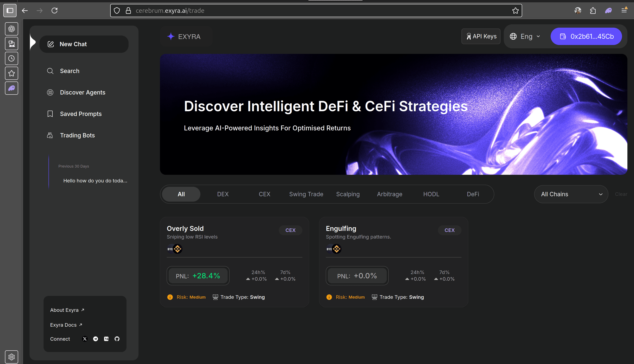Image resolution: width=634 pixels, height=364 pixels.
Task: Toggle the Arbitrage strategy filter
Action: (x=389, y=194)
